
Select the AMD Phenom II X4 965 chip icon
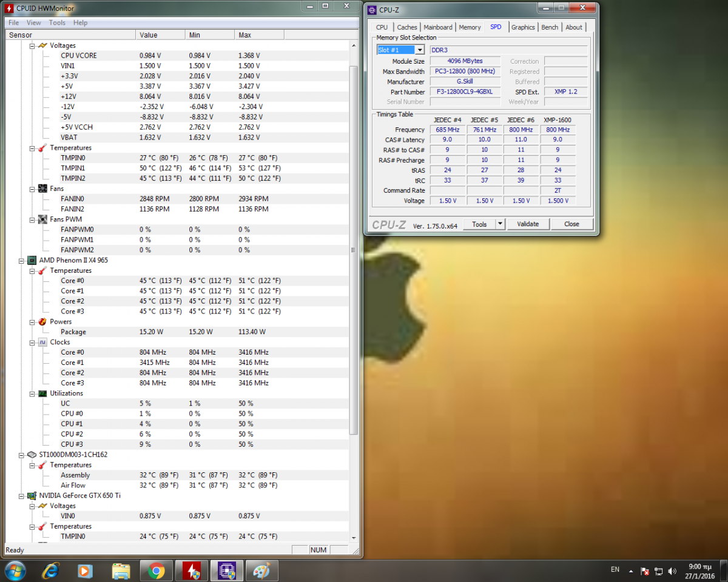(32, 260)
